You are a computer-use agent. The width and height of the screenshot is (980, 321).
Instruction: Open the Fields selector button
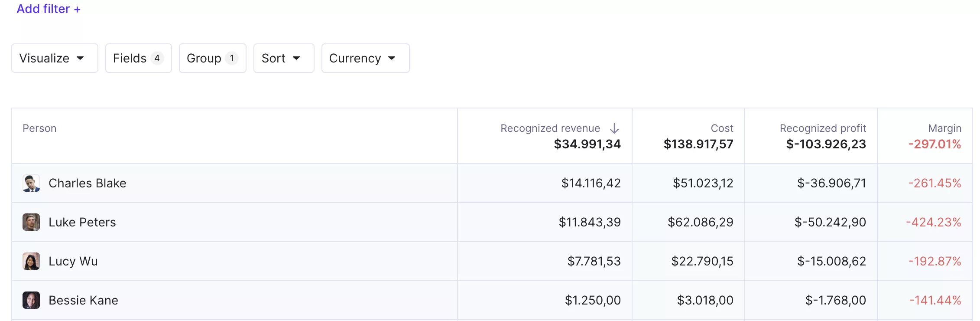click(x=138, y=58)
